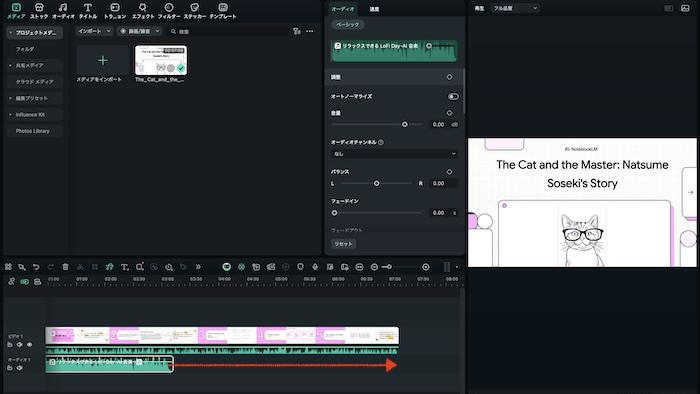This screenshot has height=394, width=700.
Task: Adjust the volume slider handle
Action: pos(404,124)
